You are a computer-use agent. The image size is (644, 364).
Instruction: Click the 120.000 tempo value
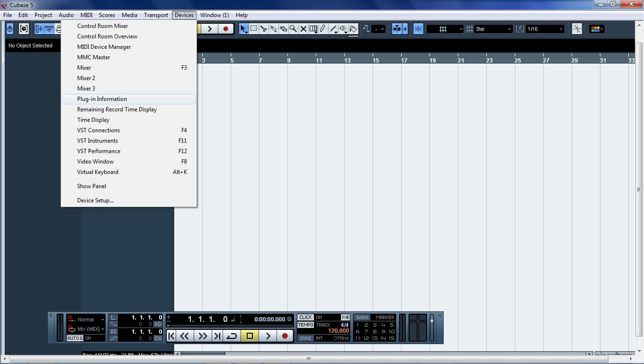339,331
